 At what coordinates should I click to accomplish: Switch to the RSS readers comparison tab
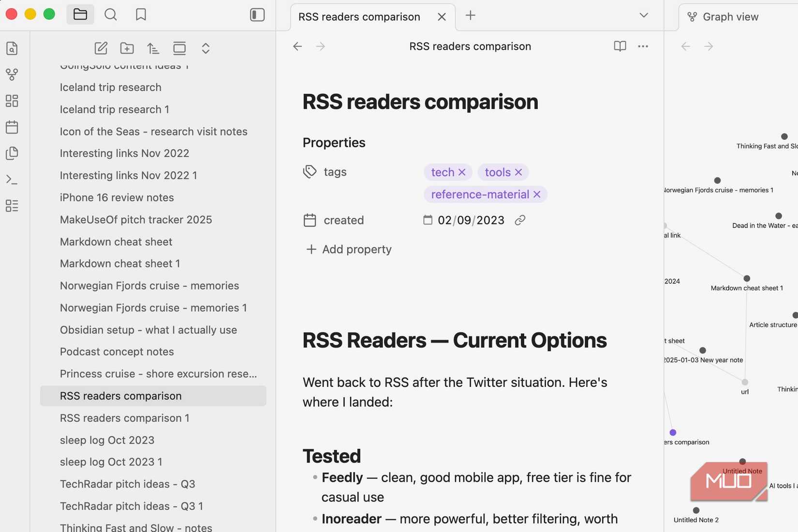(x=359, y=17)
